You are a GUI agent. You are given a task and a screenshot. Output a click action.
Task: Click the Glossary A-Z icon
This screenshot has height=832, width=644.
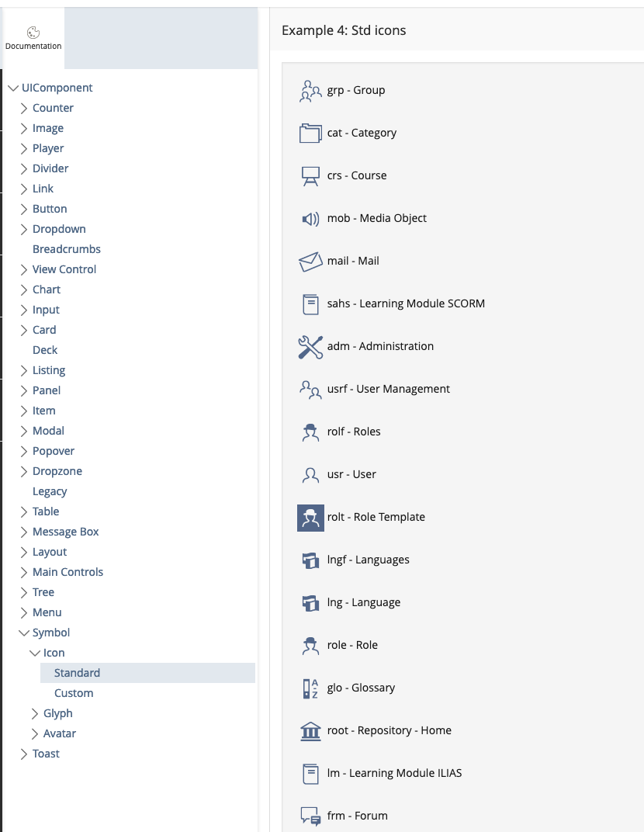[310, 688]
